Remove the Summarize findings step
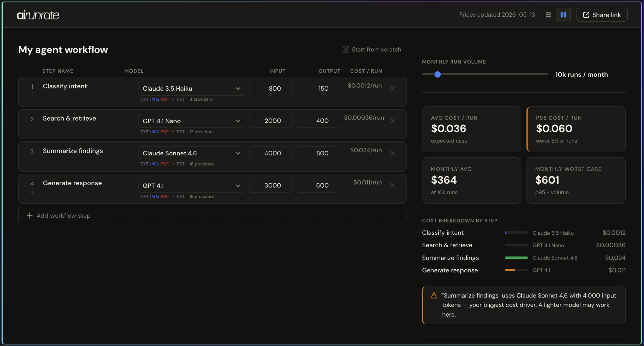Viewport: 644px width, 346px height. click(x=393, y=153)
